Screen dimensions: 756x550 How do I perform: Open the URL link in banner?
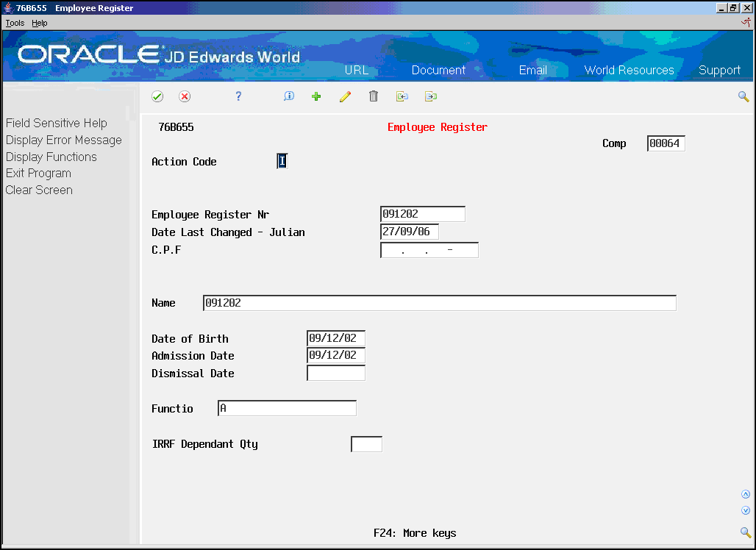pyautogui.click(x=356, y=70)
